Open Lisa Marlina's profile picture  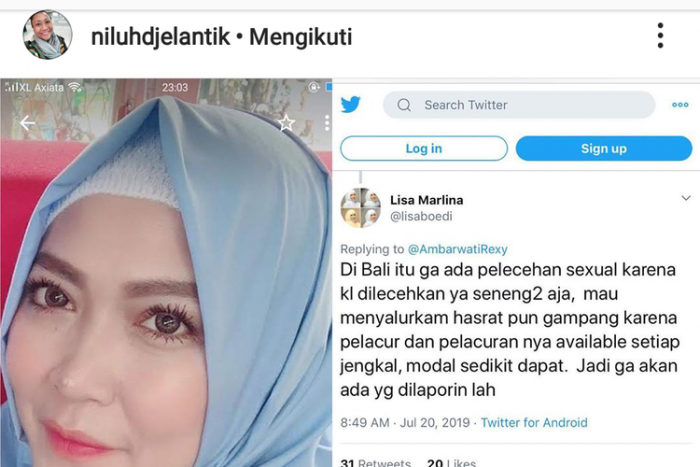(361, 208)
